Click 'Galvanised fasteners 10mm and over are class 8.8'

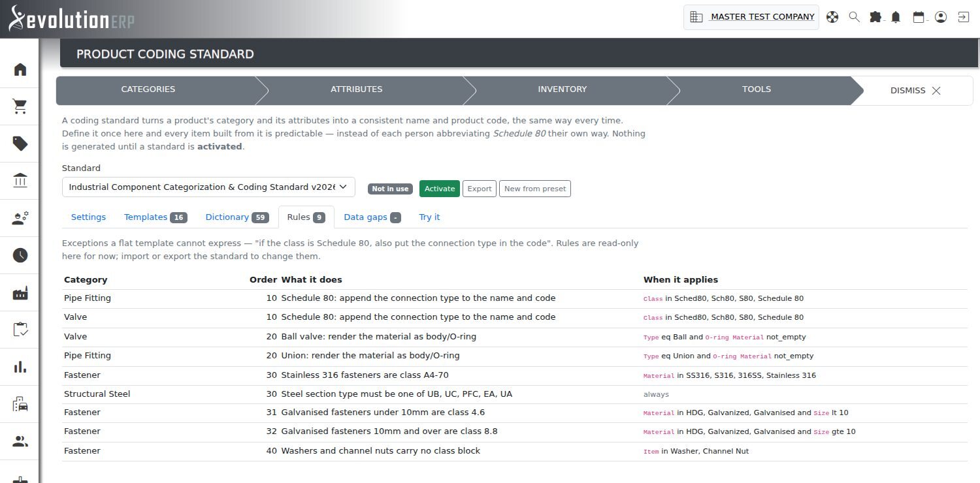click(x=389, y=431)
